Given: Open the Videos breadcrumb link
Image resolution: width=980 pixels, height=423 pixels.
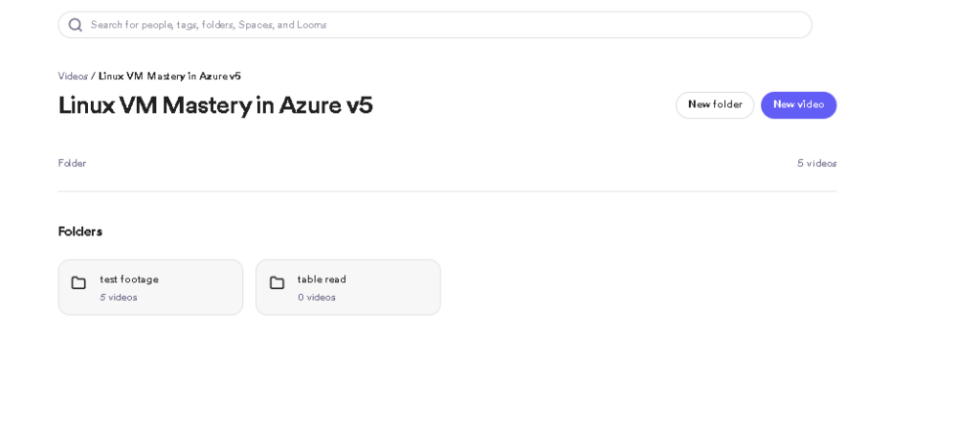Looking at the screenshot, I should [73, 77].
